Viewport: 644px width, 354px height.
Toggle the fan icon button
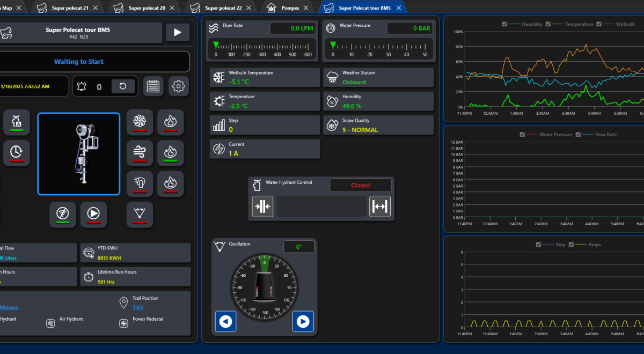click(x=140, y=122)
